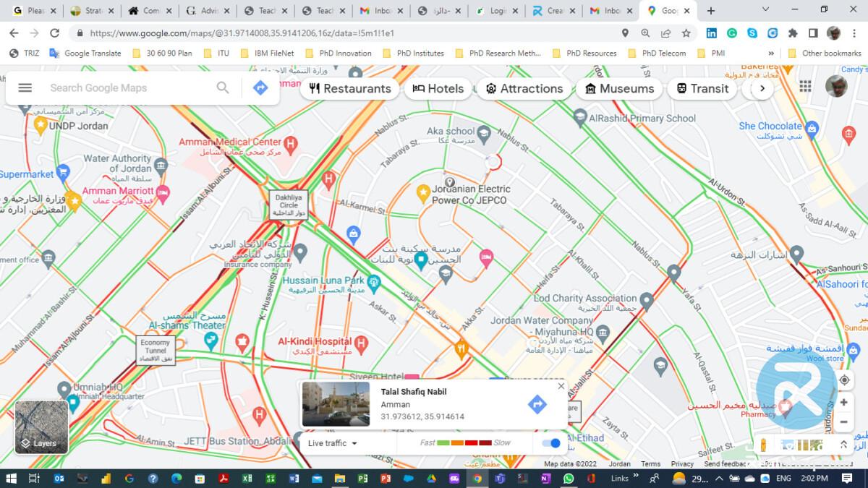Click the UNDP Jordan starred place
This screenshot has width=868, height=488.
pos(41,125)
